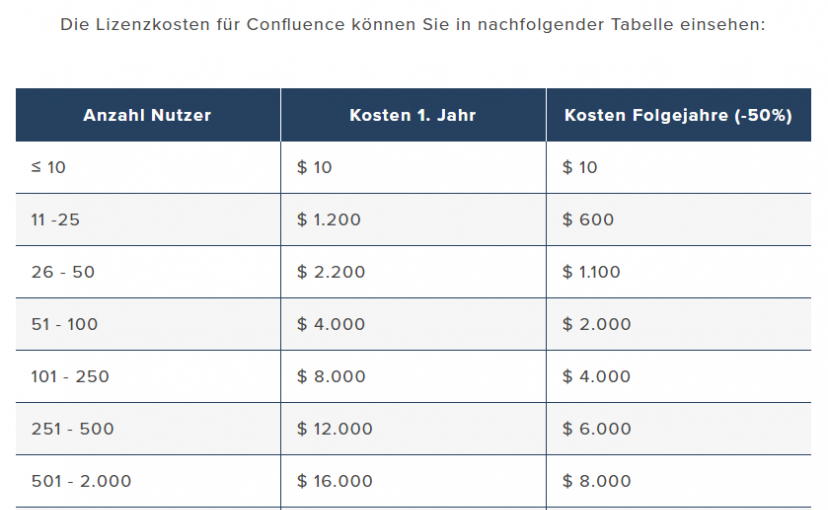Select the "251 - 500" user count cell
828x510 pixels.
[72, 429]
